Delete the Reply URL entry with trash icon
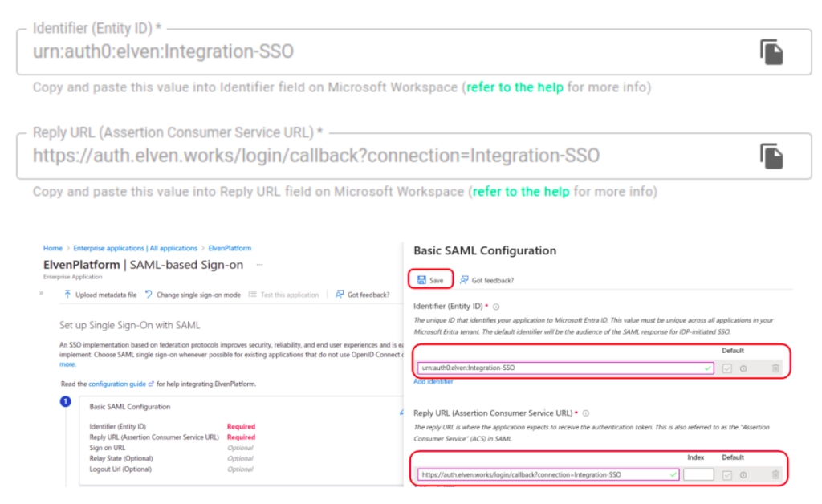 point(775,474)
